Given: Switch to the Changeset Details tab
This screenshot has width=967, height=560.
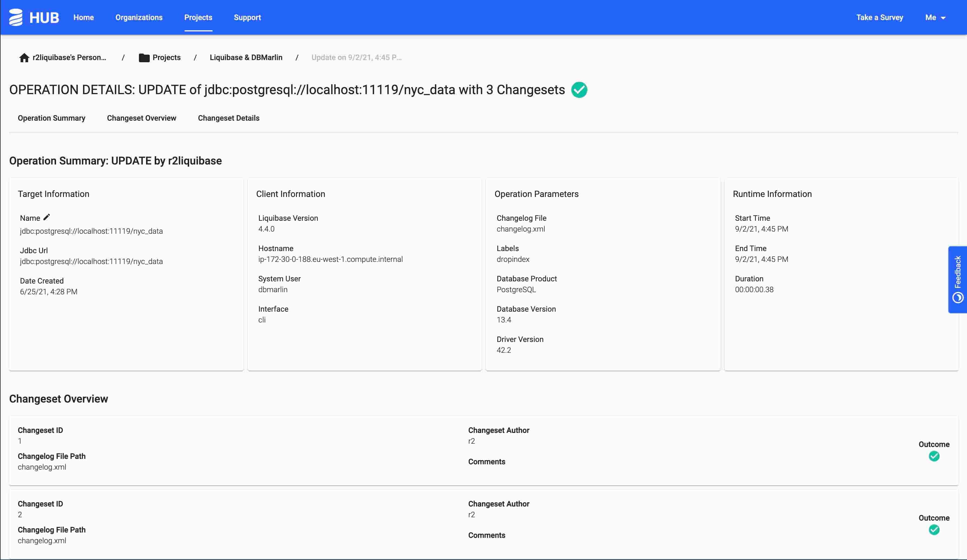Looking at the screenshot, I should tap(229, 118).
